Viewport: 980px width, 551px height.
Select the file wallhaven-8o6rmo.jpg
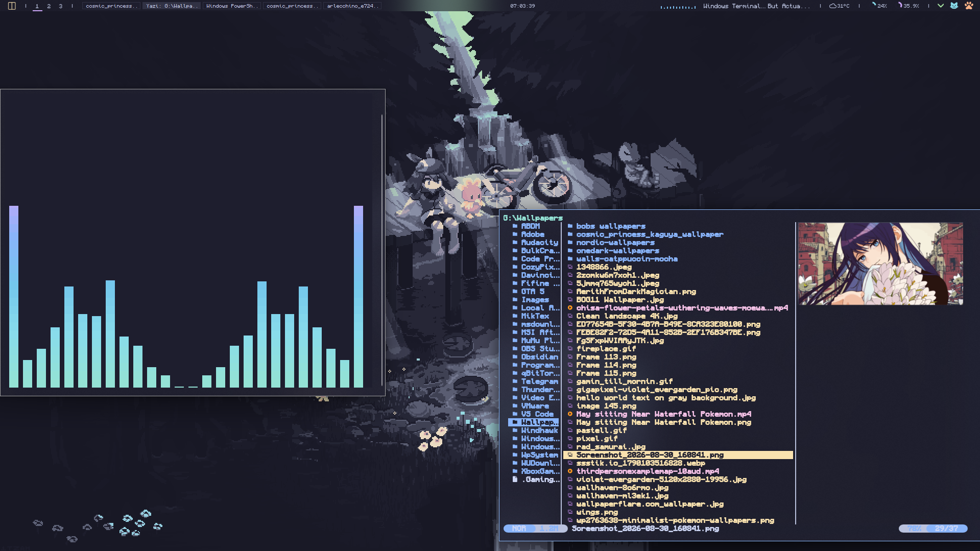click(x=622, y=488)
